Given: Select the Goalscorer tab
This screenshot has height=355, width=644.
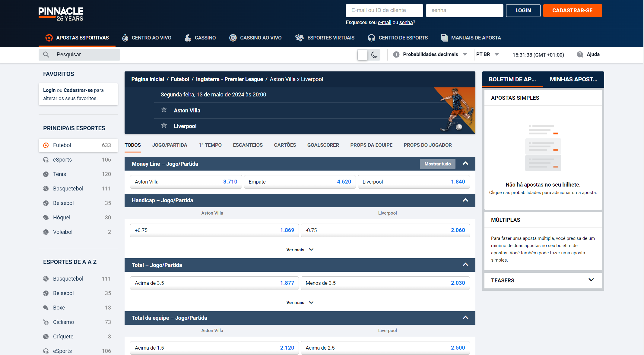Looking at the screenshot, I should click(x=323, y=145).
